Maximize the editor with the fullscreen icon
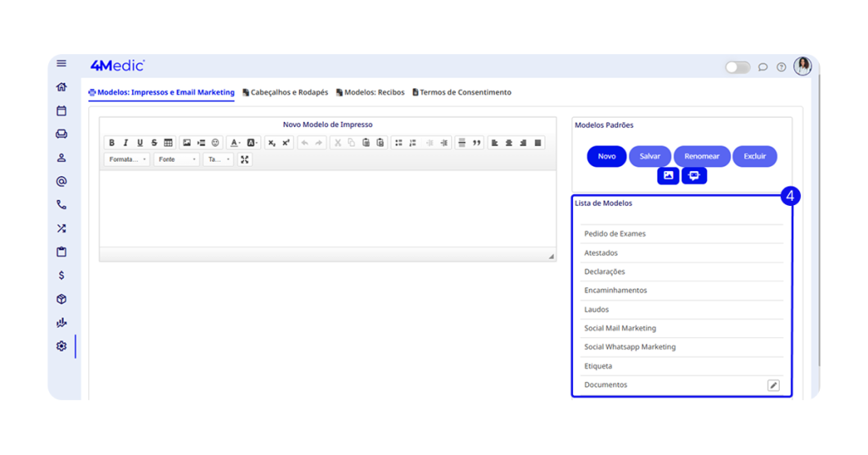 coord(245,159)
